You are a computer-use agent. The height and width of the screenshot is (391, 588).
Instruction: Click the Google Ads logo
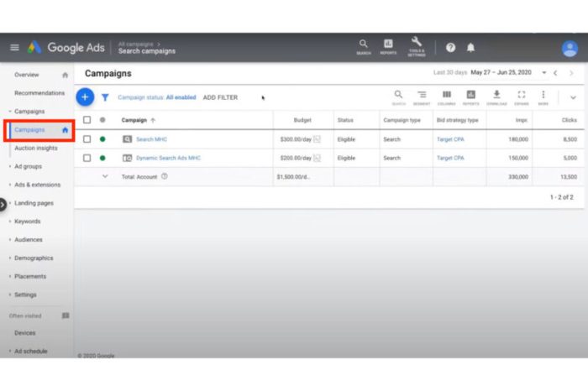66,48
